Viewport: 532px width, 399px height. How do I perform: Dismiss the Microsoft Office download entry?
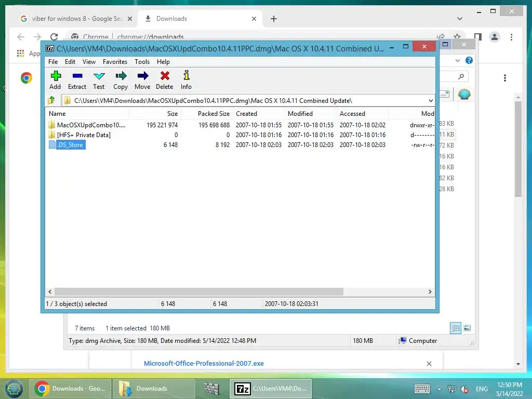[429, 364]
